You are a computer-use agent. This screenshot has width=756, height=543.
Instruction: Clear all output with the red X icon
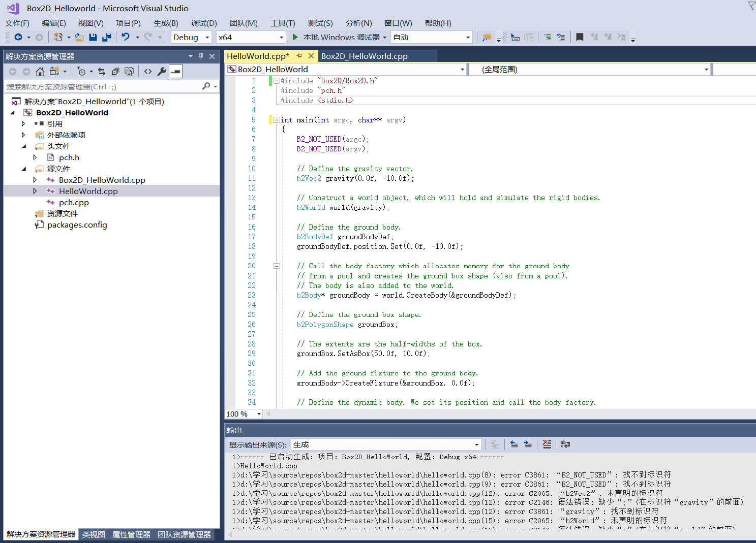547,444
